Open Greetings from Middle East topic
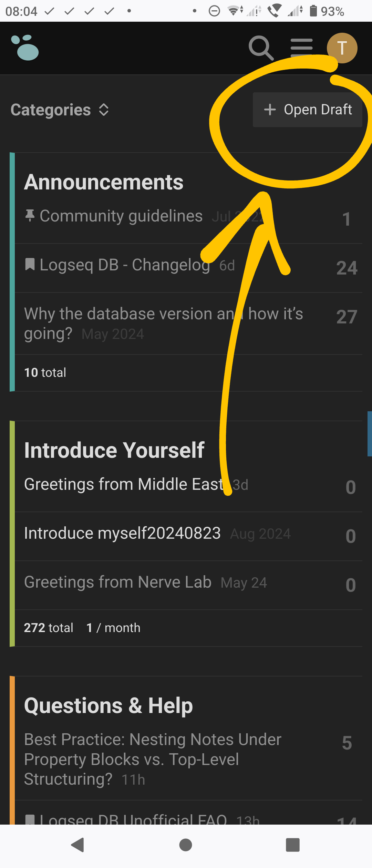The width and height of the screenshot is (372, 868). point(124,484)
